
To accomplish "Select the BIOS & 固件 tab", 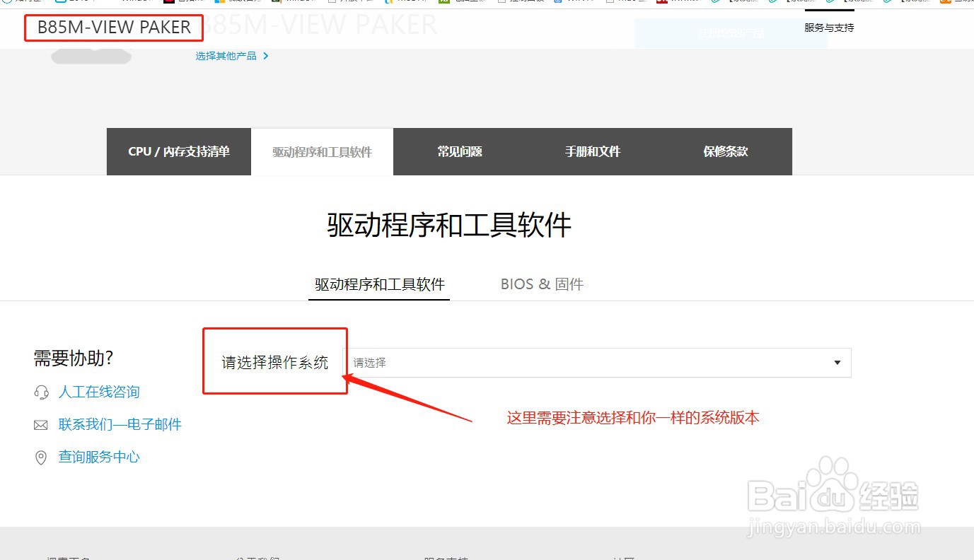I will click(x=541, y=284).
